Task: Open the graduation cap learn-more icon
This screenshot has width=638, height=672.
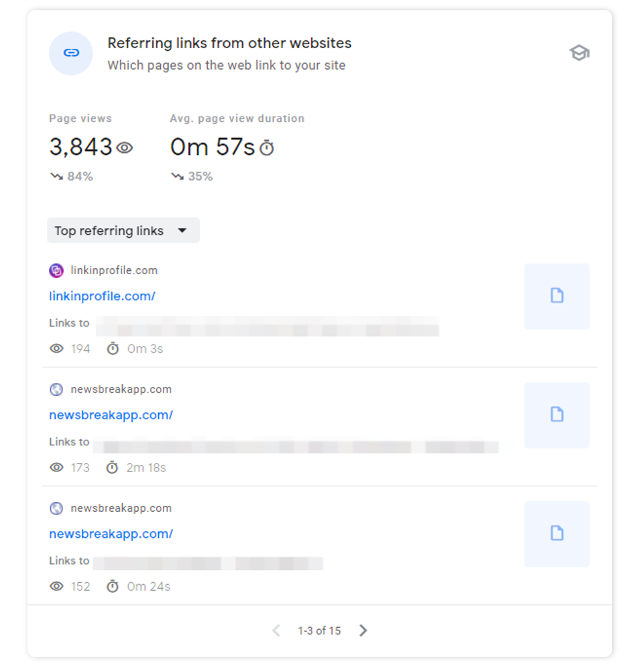Action: [x=579, y=53]
